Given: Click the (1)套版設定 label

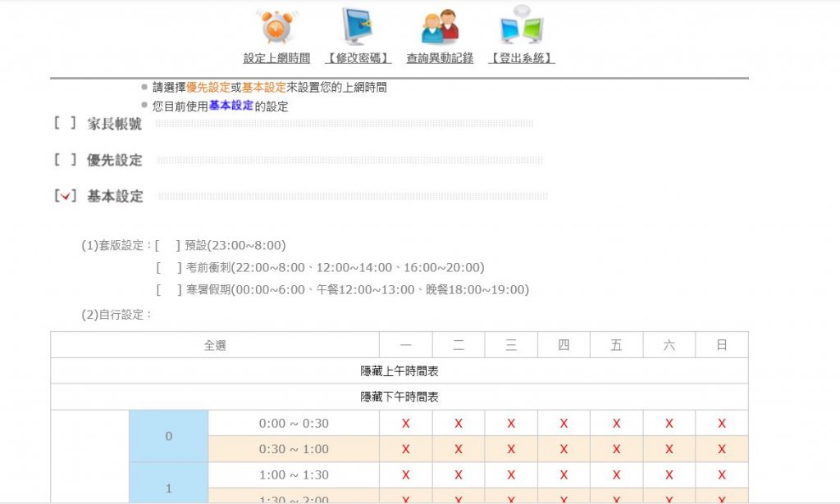Looking at the screenshot, I should coord(116,246).
